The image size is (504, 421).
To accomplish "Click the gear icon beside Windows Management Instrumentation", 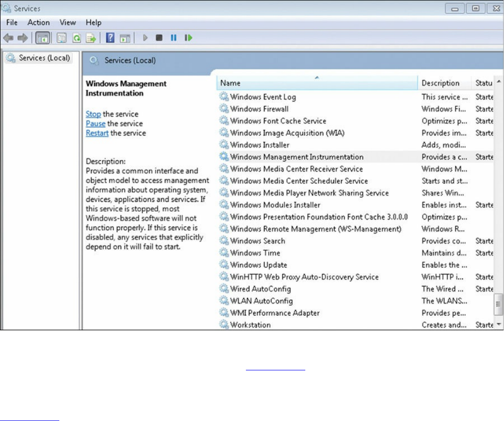I will pos(224,157).
